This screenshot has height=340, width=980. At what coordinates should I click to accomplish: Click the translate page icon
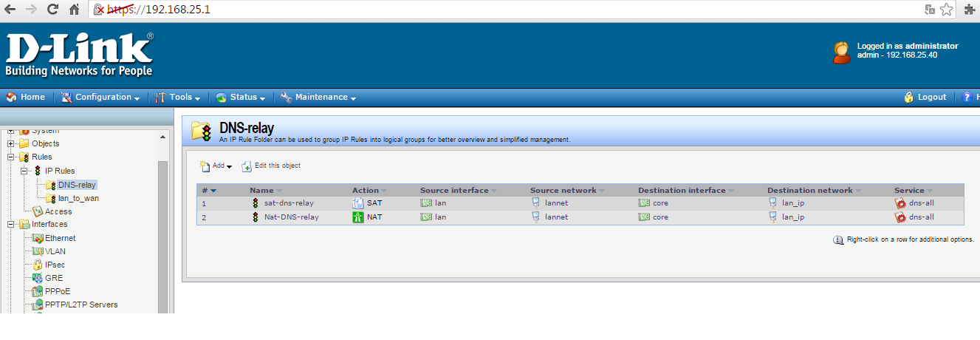coord(930,10)
